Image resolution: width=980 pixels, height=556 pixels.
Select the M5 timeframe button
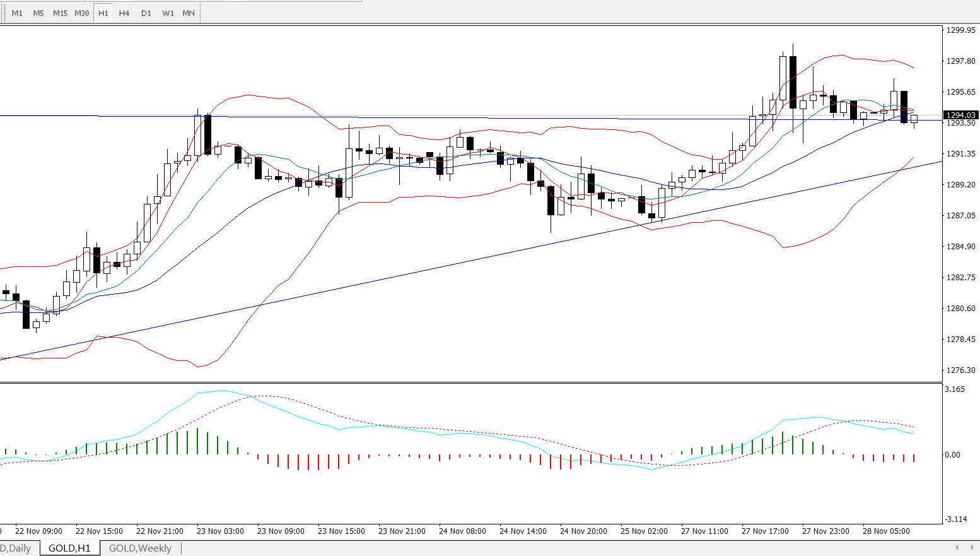point(38,13)
